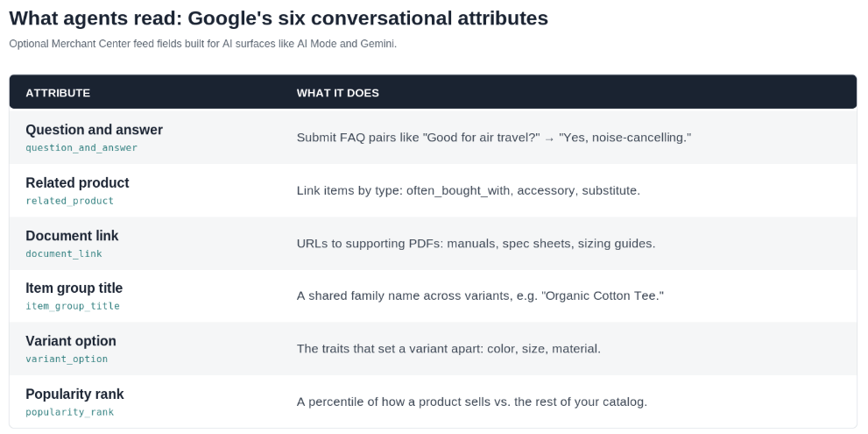This screenshot has width=868, height=434.
Task: Click the page heading about conversational attributes
Action: coord(279,18)
